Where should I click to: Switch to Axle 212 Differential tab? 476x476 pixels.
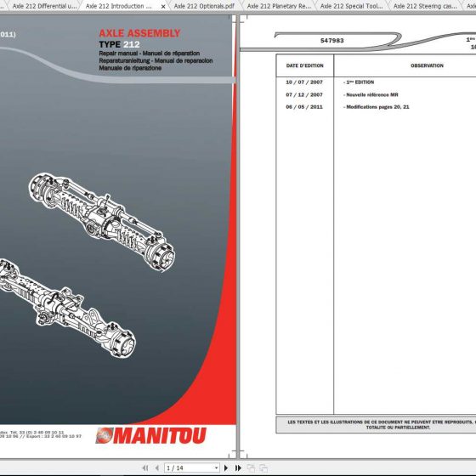[44, 6]
